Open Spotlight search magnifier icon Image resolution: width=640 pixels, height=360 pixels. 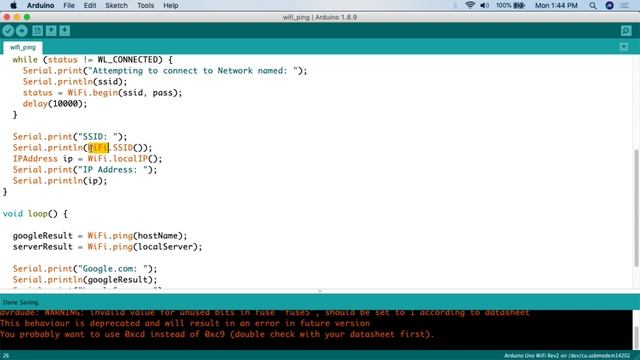(593, 5)
